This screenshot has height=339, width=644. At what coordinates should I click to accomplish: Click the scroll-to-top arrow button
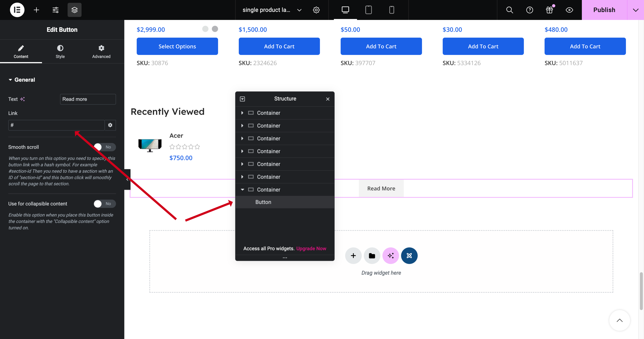pos(620,321)
